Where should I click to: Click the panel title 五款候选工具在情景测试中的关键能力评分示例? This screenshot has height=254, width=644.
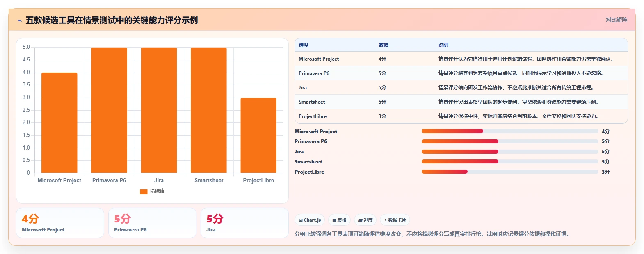[x=112, y=20]
